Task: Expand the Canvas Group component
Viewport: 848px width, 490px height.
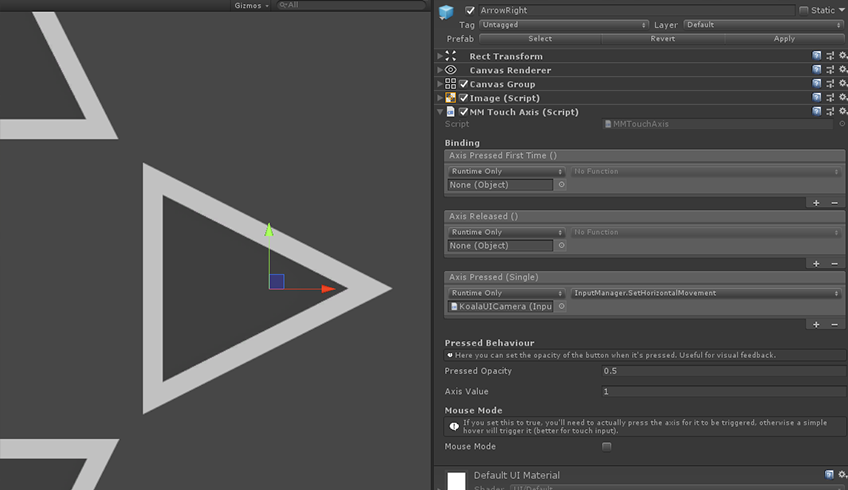Action: point(440,84)
